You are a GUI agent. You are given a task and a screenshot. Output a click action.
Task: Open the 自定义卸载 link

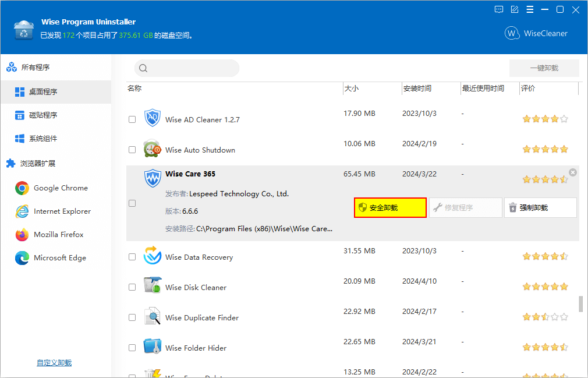[54, 363]
